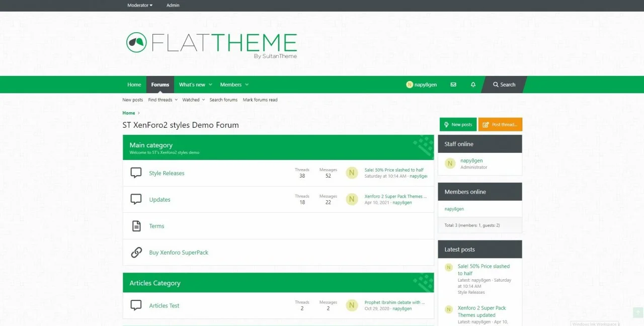The image size is (644, 326).
Task: Select the Forums navigation tab
Action: pos(160,85)
